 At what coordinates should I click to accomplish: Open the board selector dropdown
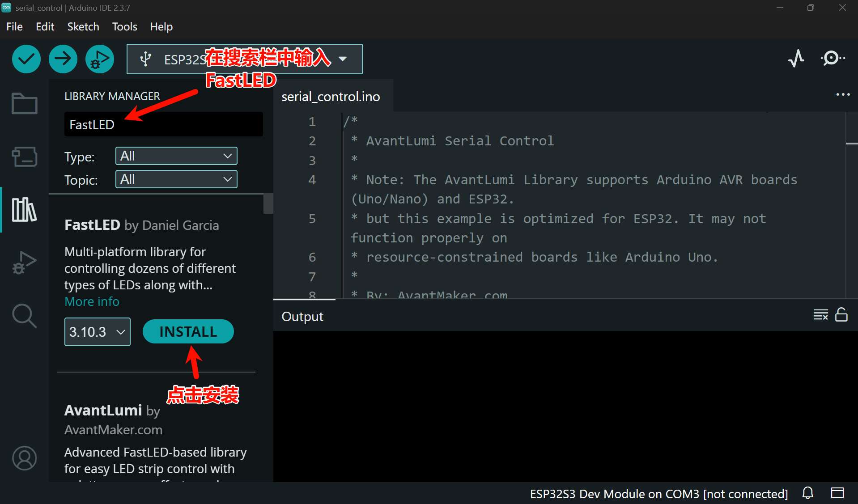(245, 59)
